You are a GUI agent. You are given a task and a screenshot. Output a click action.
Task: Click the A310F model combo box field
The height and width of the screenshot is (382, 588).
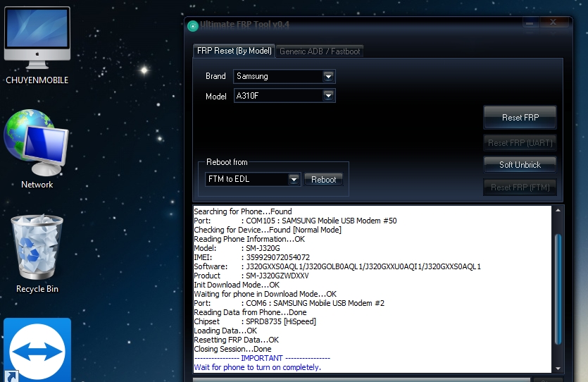(284, 96)
